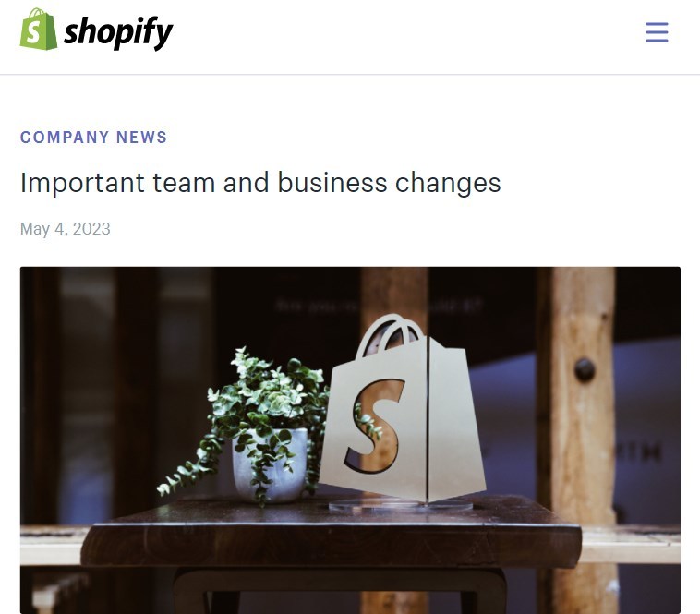Screen dimensions: 700x614
Task: Click the word 'NEWS' in category label
Action: pyautogui.click(x=141, y=137)
